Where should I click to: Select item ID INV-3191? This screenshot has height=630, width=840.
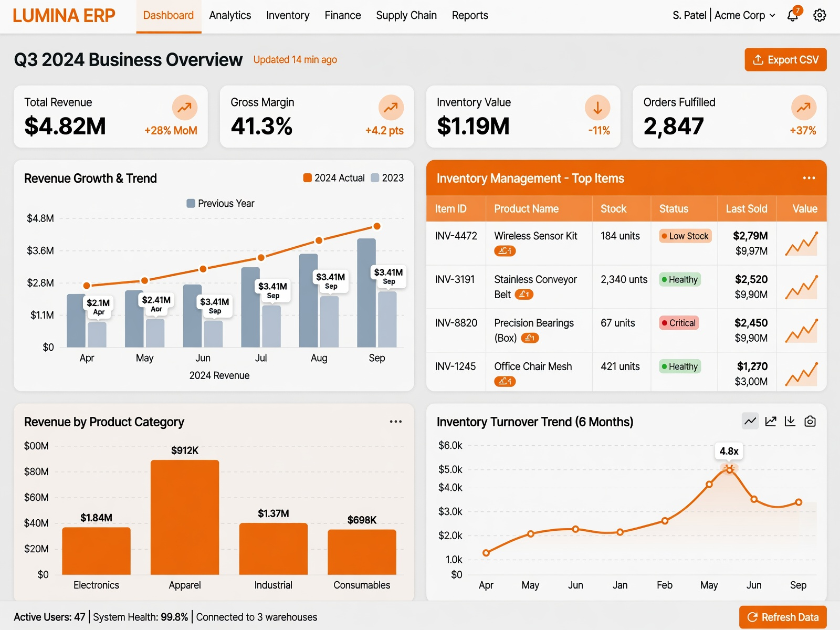455,279
